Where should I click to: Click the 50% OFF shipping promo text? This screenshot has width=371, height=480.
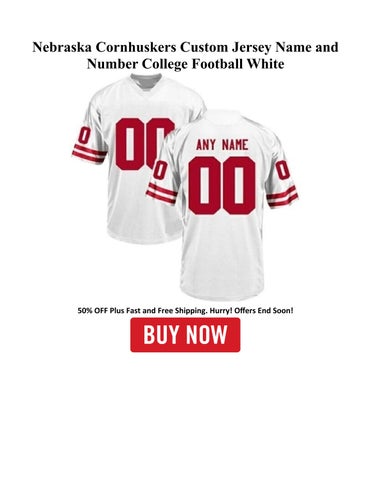[185, 311]
